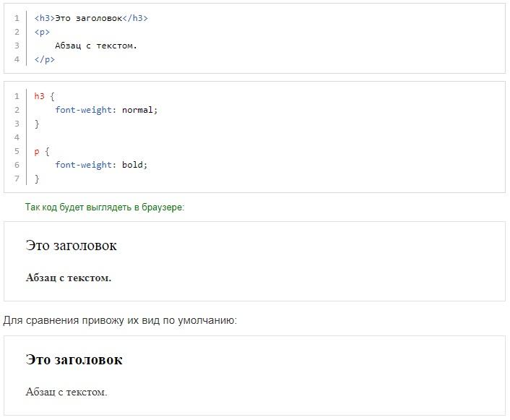Screen dimensions: 510x420
Task: Click the 'bold' value in CSS code
Action: click(x=132, y=165)
